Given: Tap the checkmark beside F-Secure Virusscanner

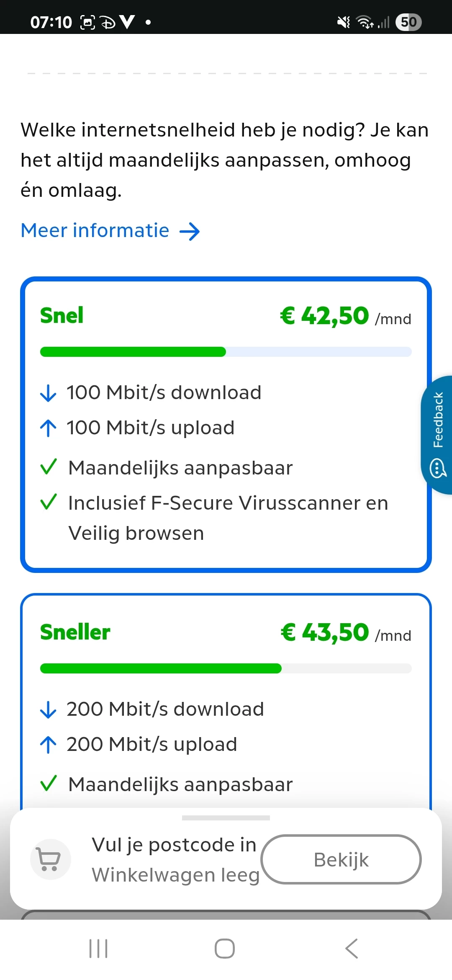Looking at the screenshot, I should [x=48, y=502].
